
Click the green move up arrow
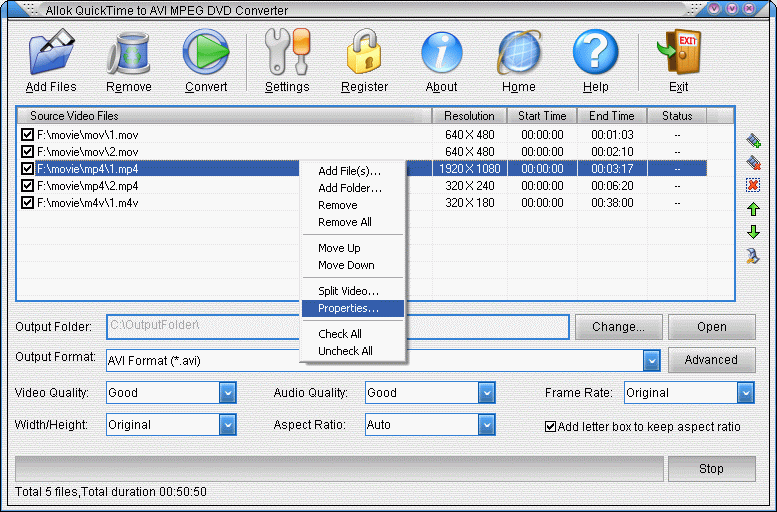pyautogui.click(x=753, y=209)
